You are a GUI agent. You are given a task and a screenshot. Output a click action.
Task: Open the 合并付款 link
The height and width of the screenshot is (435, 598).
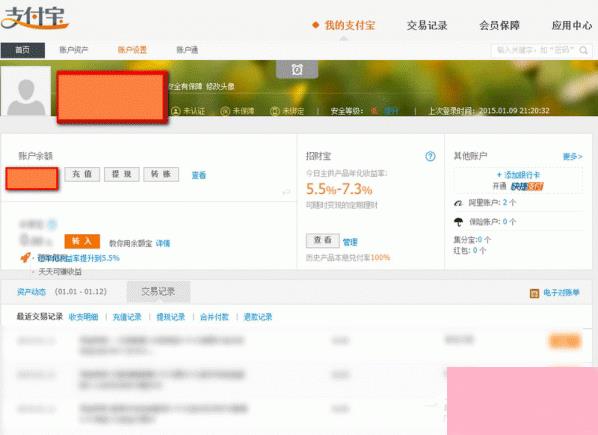tap(214, 317)
